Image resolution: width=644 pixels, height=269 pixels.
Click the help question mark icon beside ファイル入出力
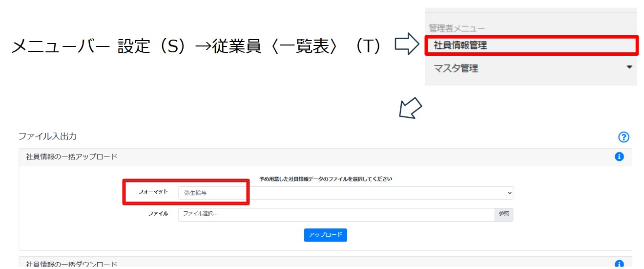pos(623,137)
